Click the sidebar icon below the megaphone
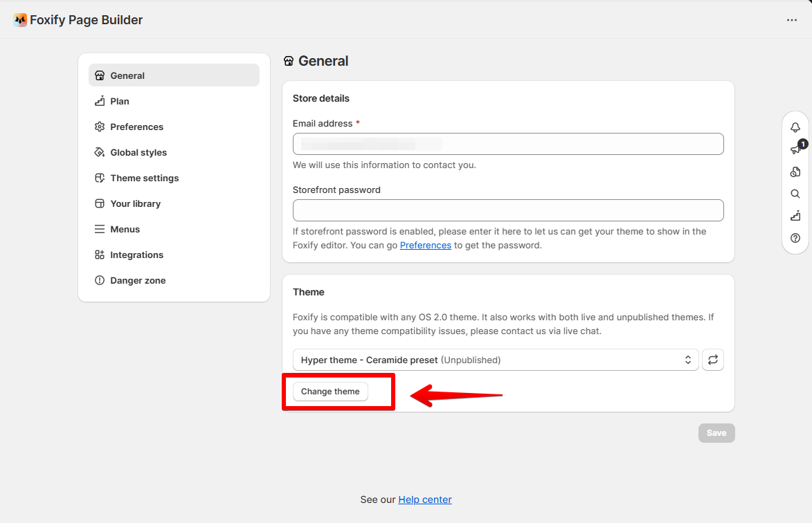The image size is (812, 523). point(795,172)
